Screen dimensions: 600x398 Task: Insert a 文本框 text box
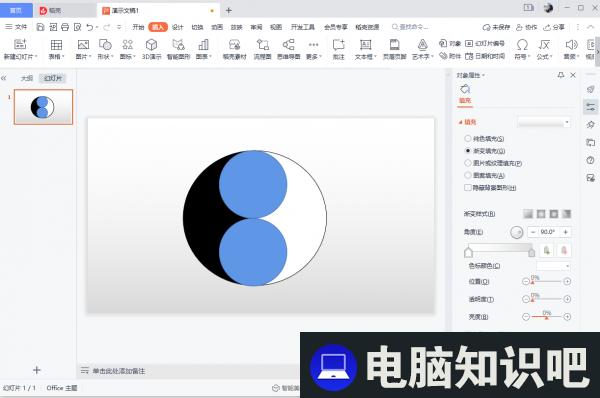(x=365, y=45)
